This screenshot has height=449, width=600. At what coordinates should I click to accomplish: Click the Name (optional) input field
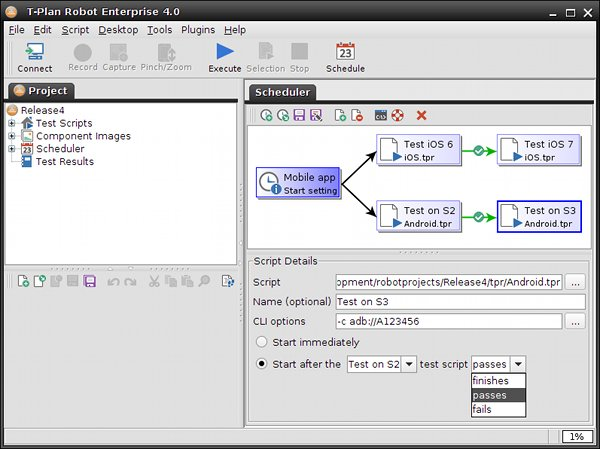449,302
